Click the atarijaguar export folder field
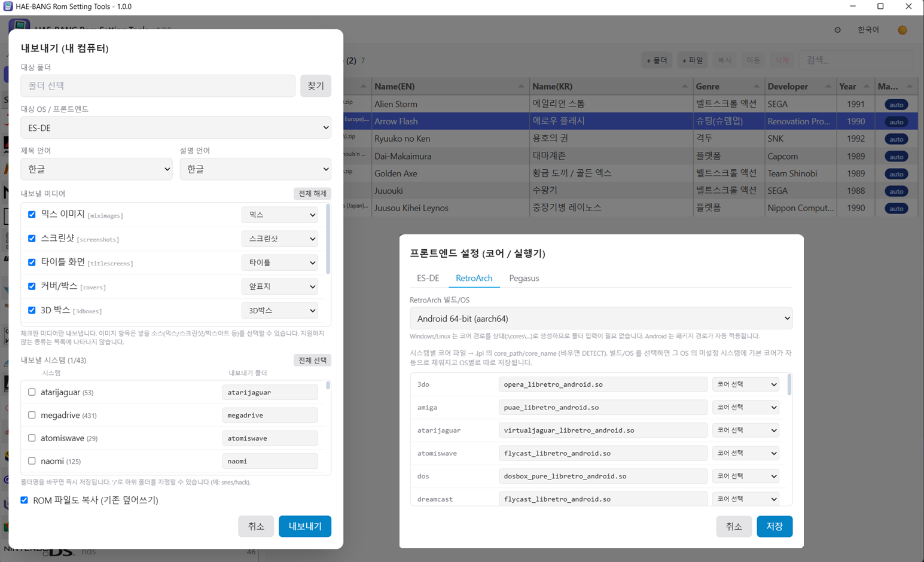924x562 pixels. 270,392
